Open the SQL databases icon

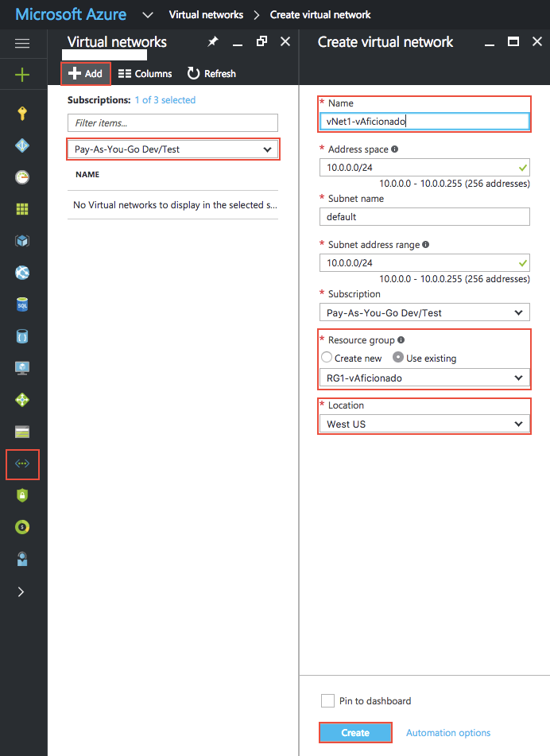tap(22, 304)
